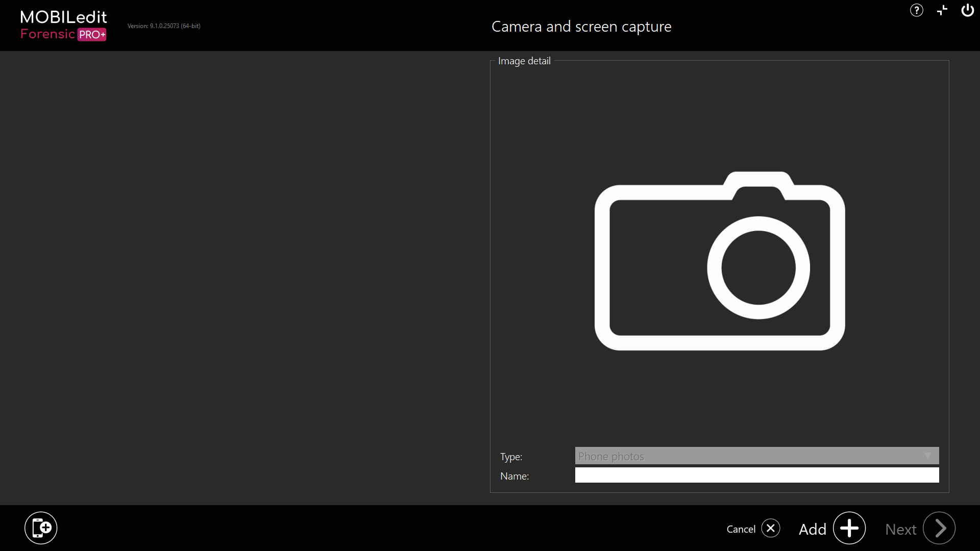This screenshot has width=980, height=551.
Task: Open the help question mark icon
Action: (916, 10)
